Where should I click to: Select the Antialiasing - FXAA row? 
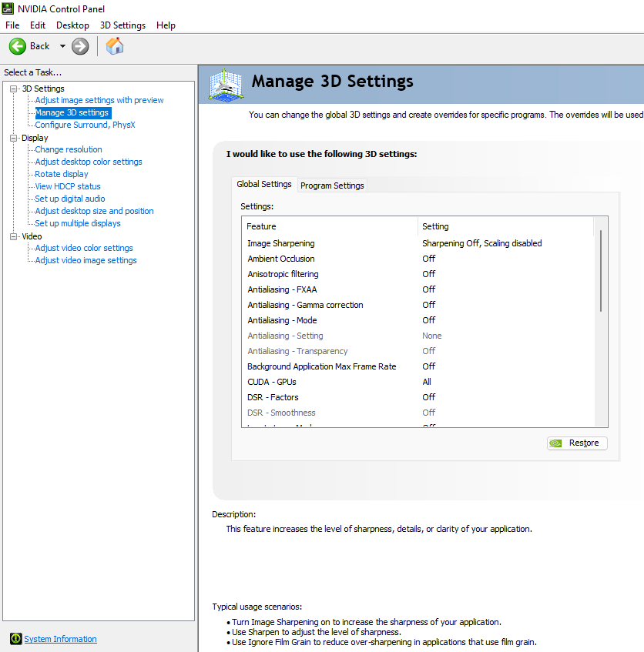(x=419, y=289)
